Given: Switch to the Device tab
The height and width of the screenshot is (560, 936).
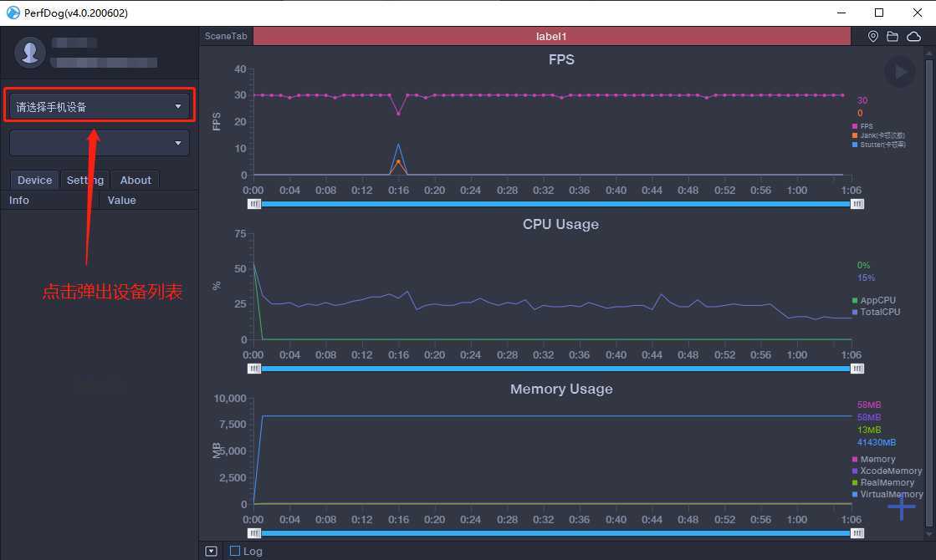Looking at the screenshot, I should [x=34, y=180].
